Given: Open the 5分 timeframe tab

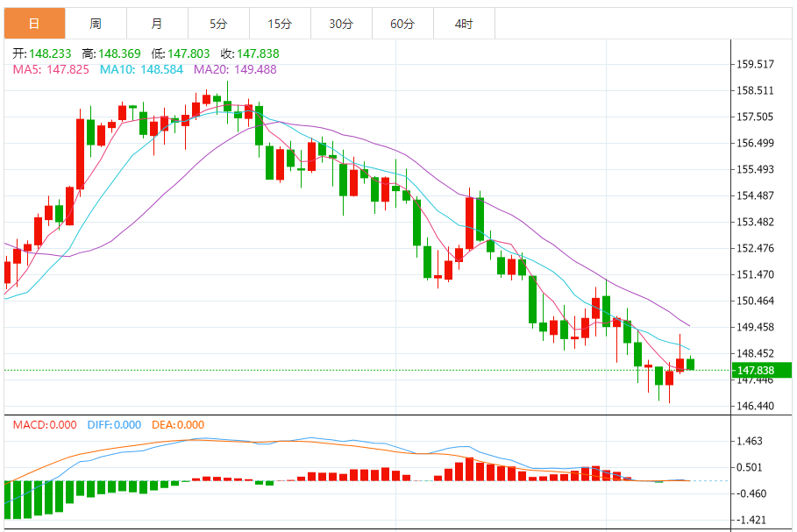Looking at the screenshot, I should tap(219, 24).
